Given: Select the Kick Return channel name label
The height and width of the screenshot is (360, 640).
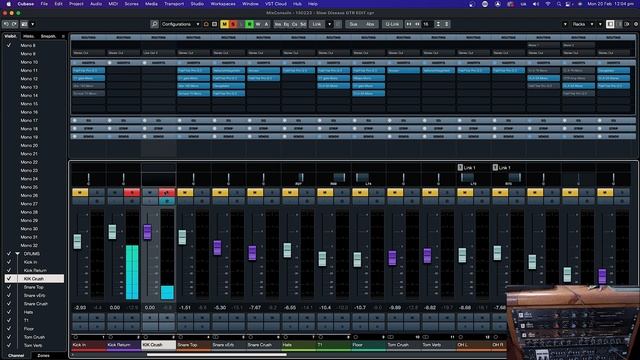Looking at the screenshot, I should coord(123,345).
